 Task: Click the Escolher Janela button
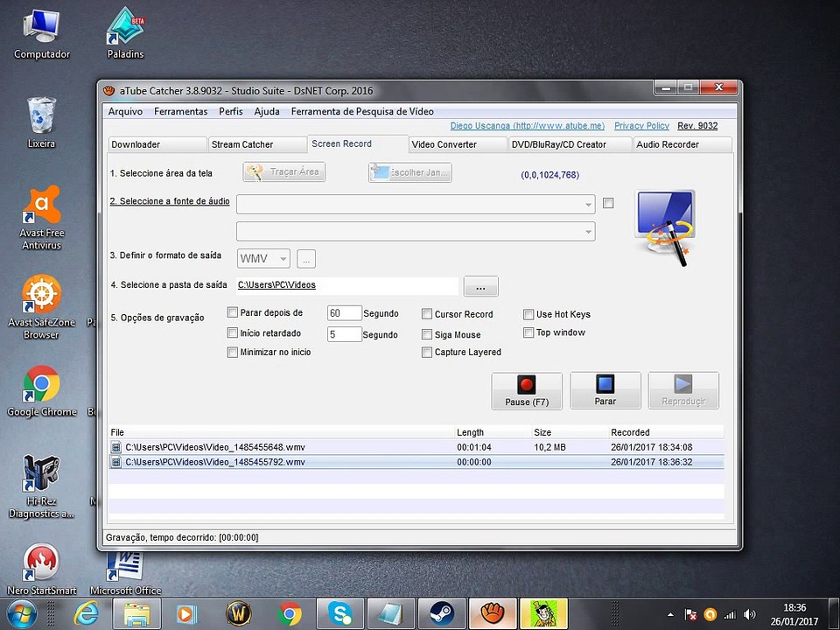[x=409, y=172]
